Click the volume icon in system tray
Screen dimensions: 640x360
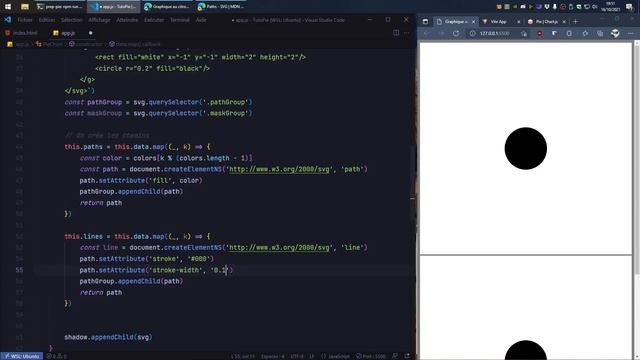[595, 7]
